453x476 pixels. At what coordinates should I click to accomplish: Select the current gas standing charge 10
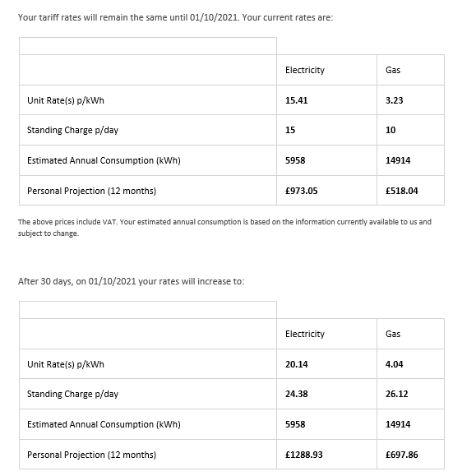(391, 130)
